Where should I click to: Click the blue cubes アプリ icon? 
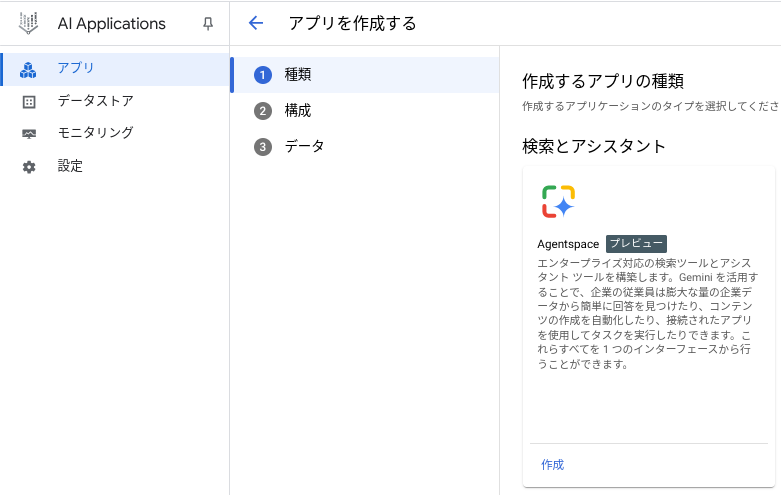(x=28, y=70)
